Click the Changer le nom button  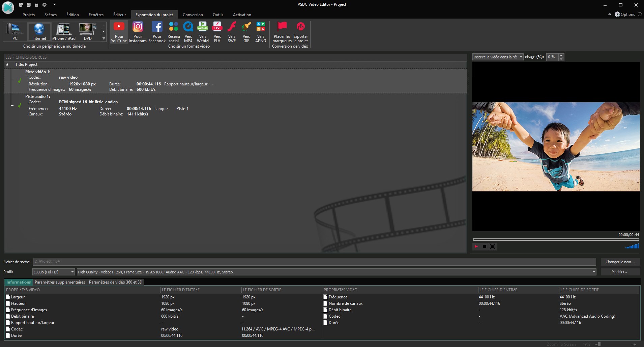(620, 262)
